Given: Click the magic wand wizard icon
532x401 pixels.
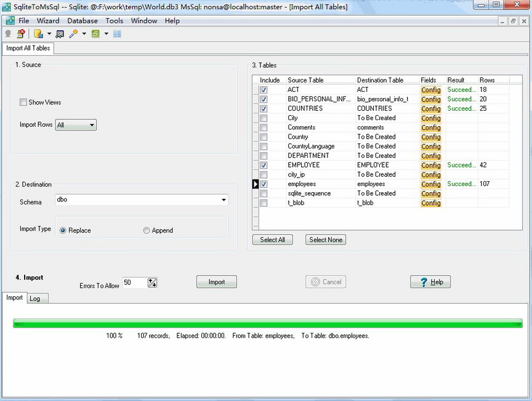Looking at the screenshot, I should pyautogui.click(x=74, y=34).
